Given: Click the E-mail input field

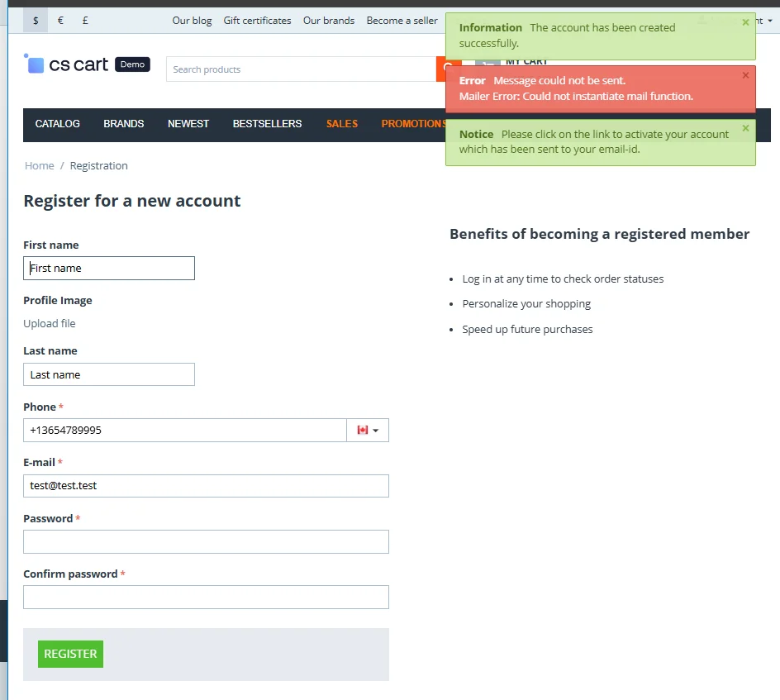Looking at the screenshot, I should click(206, 486).
